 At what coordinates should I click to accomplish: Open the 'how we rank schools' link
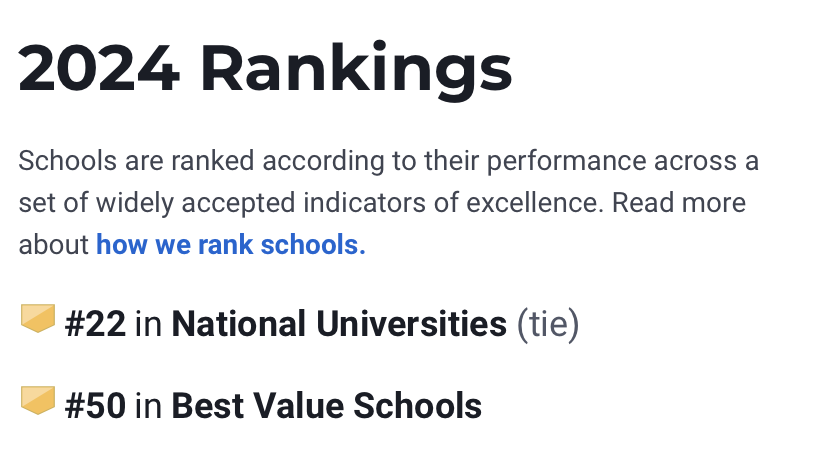click(x=231, y=245)
